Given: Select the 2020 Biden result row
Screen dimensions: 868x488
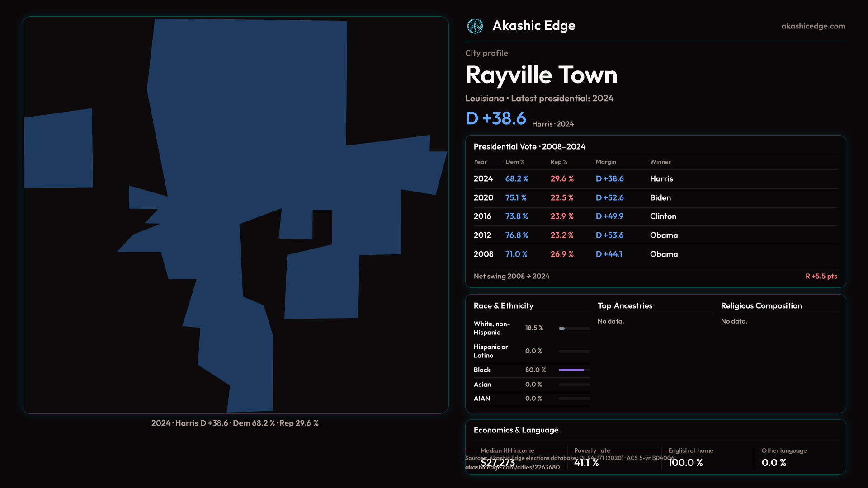Looking at the screenshot, I should (655, 198).
